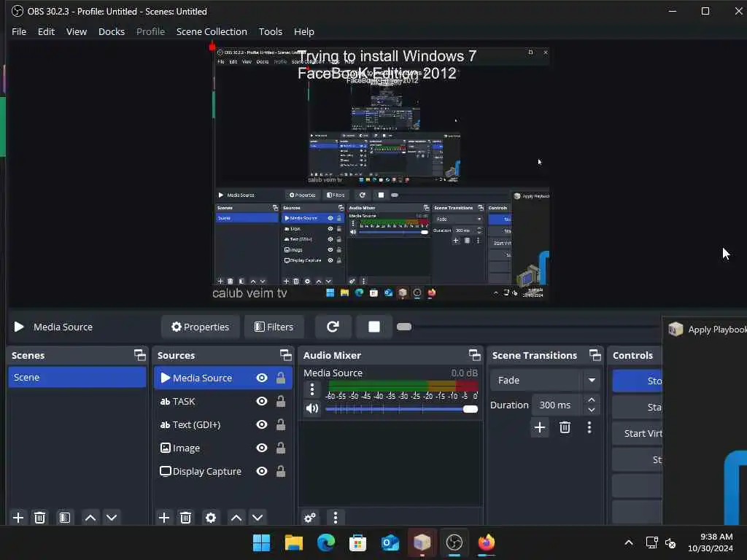Add a new source with plus icon
The width and height of the screenshot is (747, 560).
164,518
